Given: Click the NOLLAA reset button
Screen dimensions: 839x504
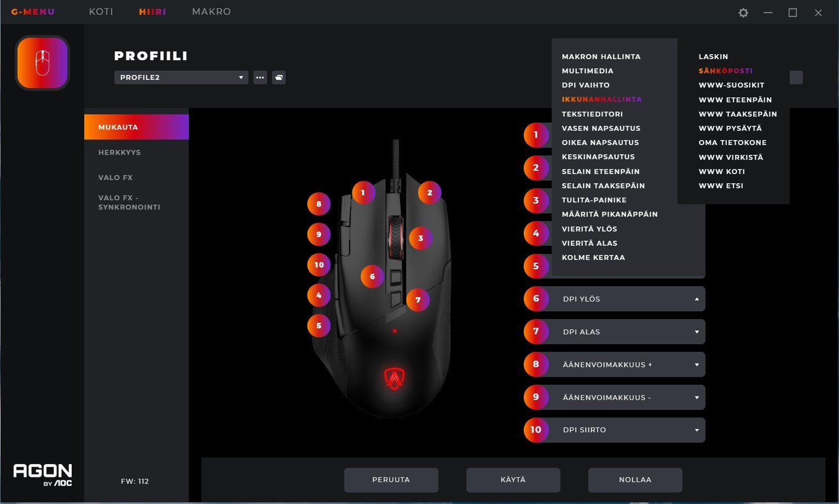Looking at the screenshot, I should (x=635, y=480).
